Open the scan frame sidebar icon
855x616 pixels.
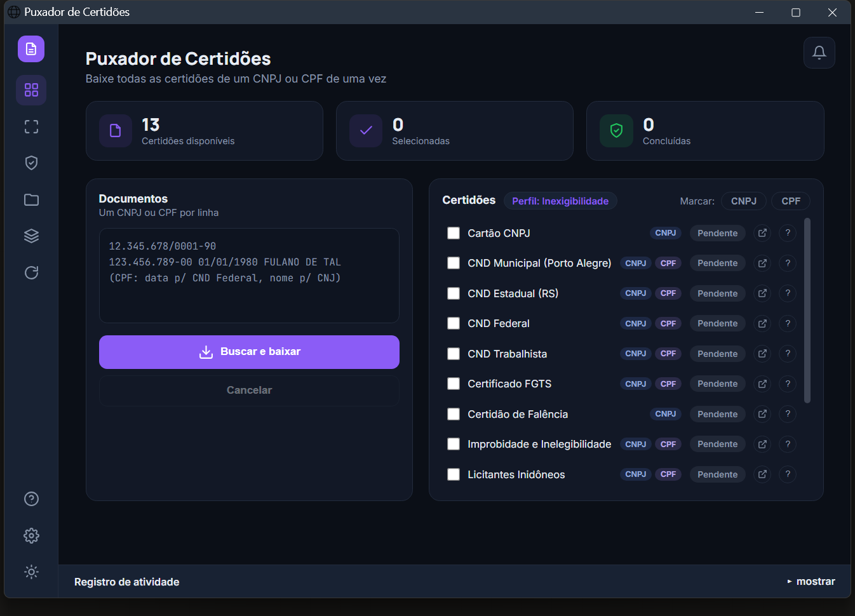(31, 127)
